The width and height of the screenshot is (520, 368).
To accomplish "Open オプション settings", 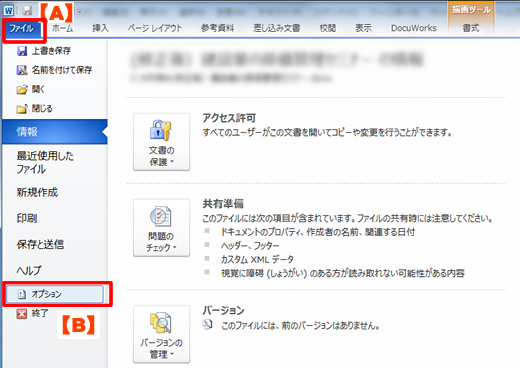I will click(55, 294).
